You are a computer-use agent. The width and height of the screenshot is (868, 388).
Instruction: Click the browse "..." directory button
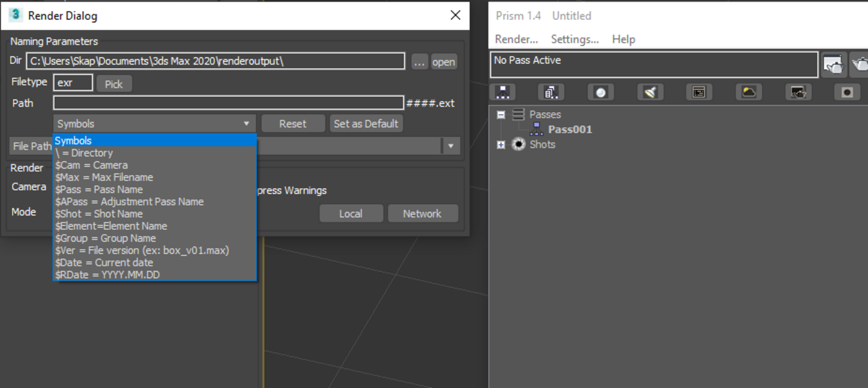coord(420,61)
